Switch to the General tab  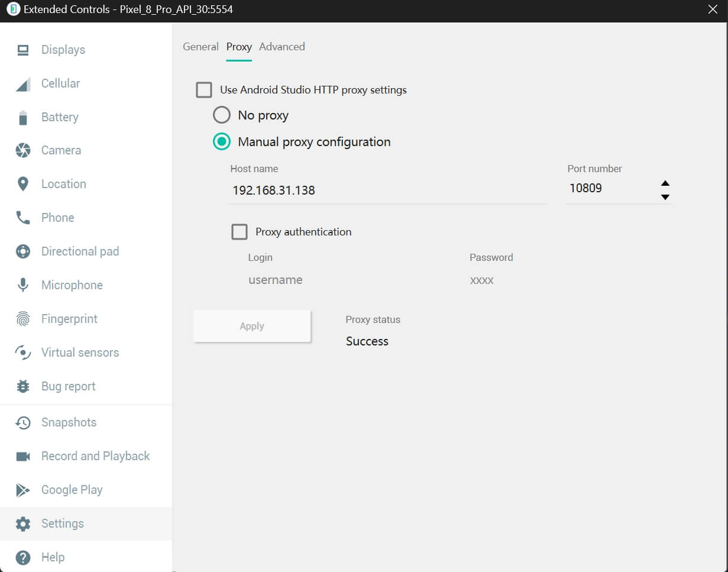point(200,47)
